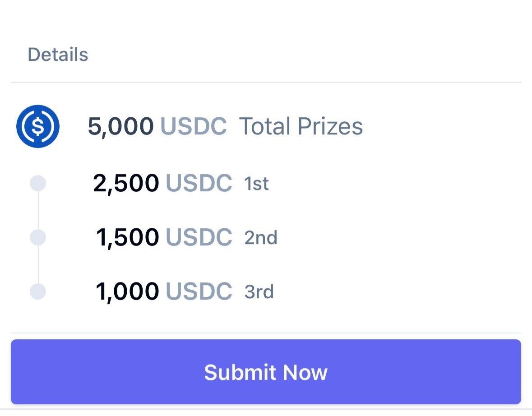Click the Total Prizes label

pyautogui.click(x=301, y=126)
